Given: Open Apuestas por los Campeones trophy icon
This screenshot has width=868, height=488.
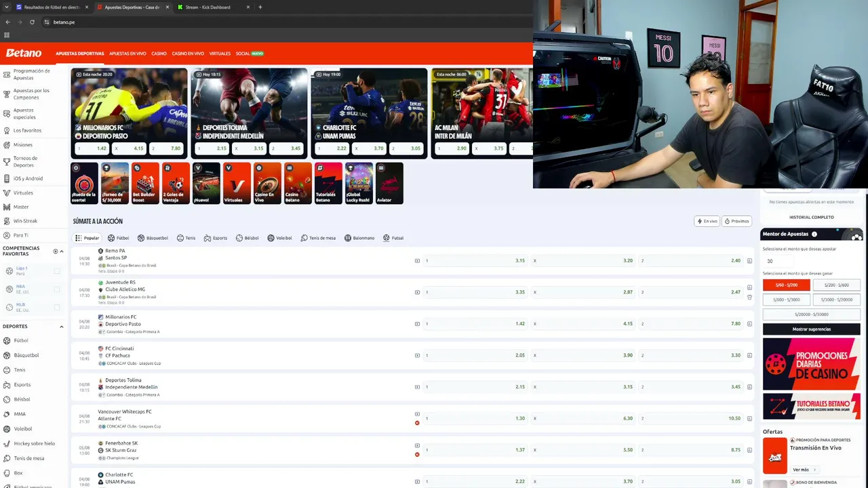Looking at the screenshot, I should coord(7,94).
